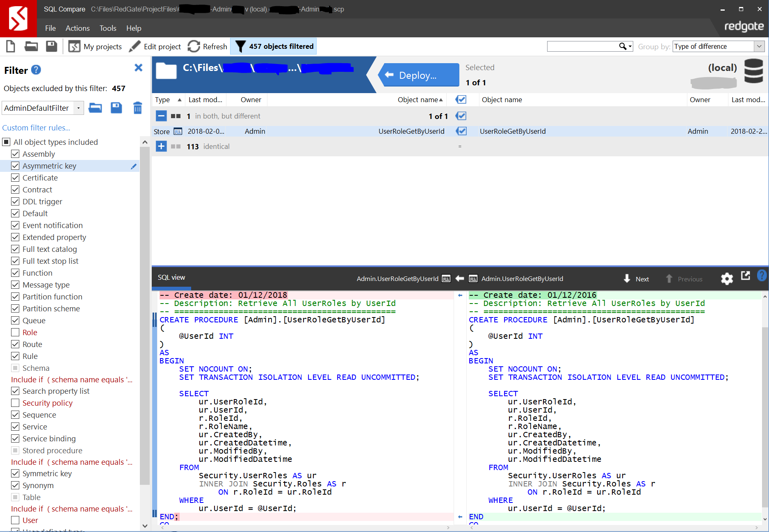Open SQL view help icon

tap(762, 275)
